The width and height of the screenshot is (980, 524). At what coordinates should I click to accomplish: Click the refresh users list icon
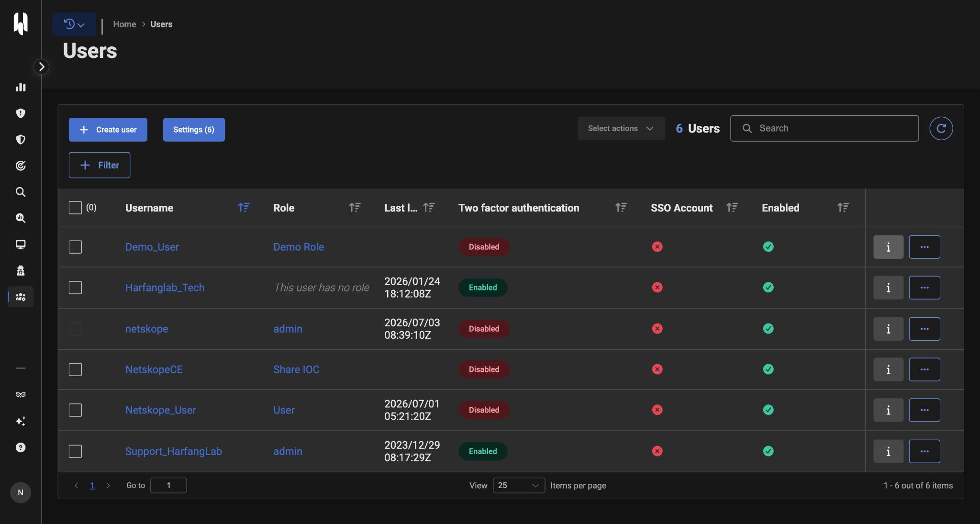tap(941, 128)
